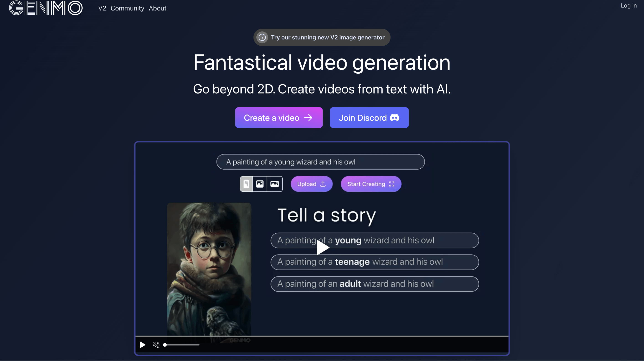644x361 pixels.
Task: Click the upload arrow icon
Action: click(x=323, y=184)
